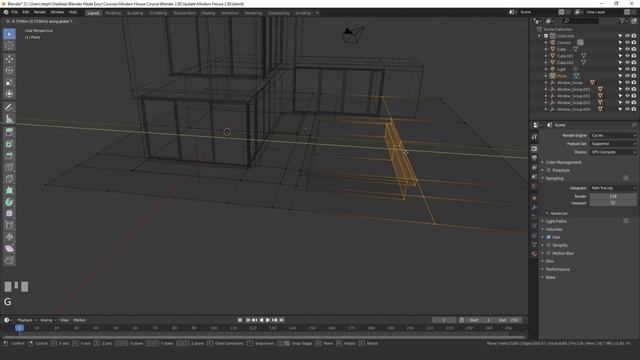This screenshot has width=640, height=360.
Task: Switch to the Sculpting workspace tab
Action: [x=135, y=13]
